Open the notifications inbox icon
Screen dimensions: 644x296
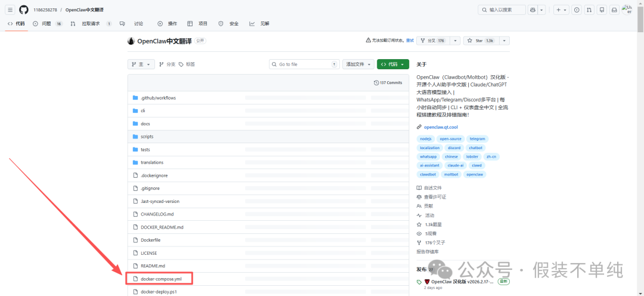tap(615, 10)
